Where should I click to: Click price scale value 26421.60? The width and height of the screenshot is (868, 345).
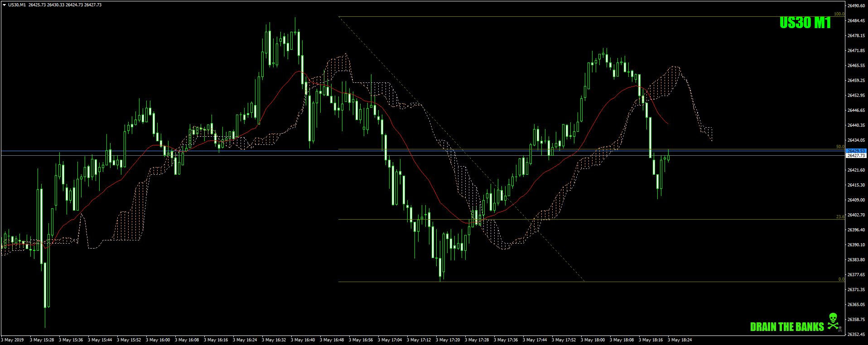[x=856, y=170]
